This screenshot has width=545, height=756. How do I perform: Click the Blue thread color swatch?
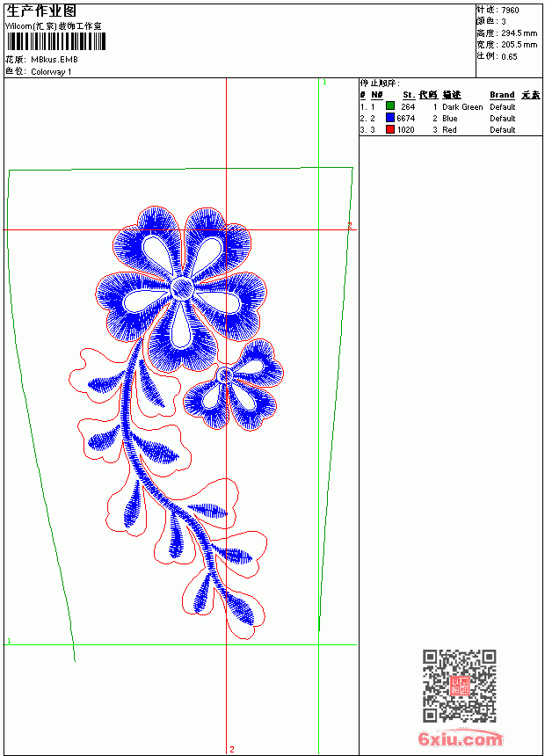[390, 118]
